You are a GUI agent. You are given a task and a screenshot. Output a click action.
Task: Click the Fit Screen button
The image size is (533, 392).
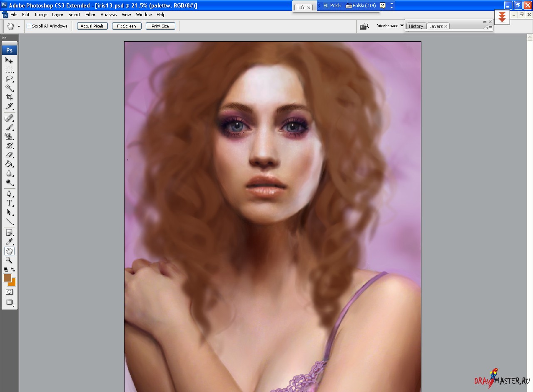pyautogui.click(x=127, y=26)
